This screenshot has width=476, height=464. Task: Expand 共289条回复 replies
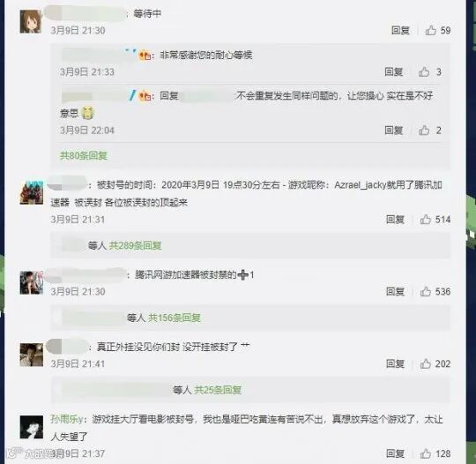pos(136,245)
